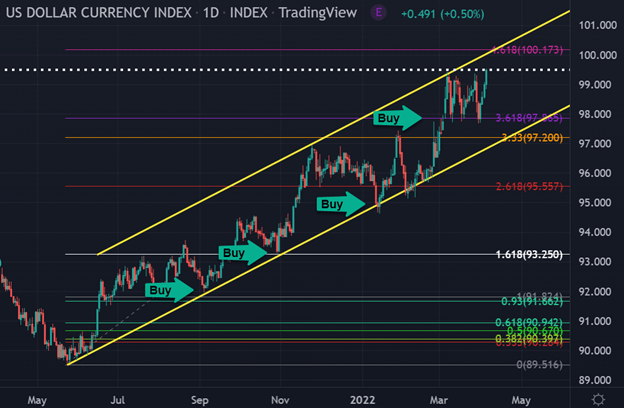The width and height of the screenshot is (624, 408).
Task: Click the Jul label on time axis
Action: tap(117, 400)
